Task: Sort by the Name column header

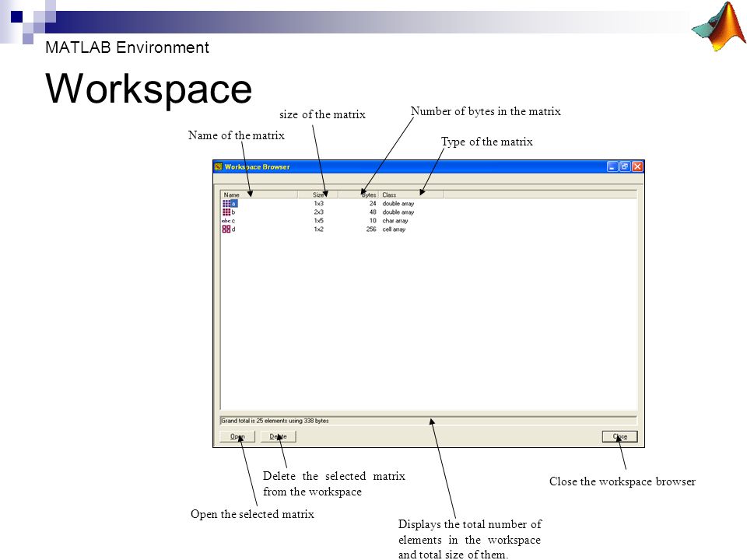Action: click(259, 194)
